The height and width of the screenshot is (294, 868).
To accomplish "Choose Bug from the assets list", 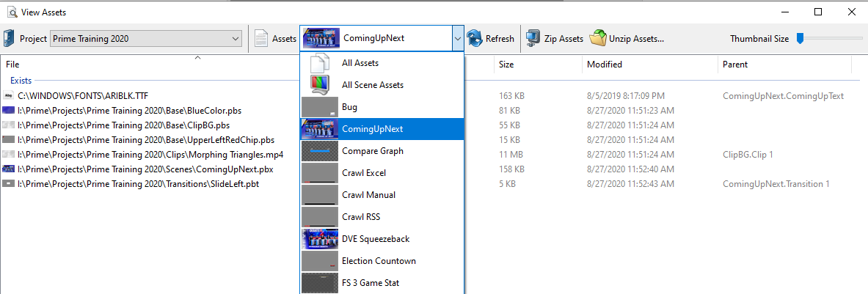I will [x=349, y=107].
